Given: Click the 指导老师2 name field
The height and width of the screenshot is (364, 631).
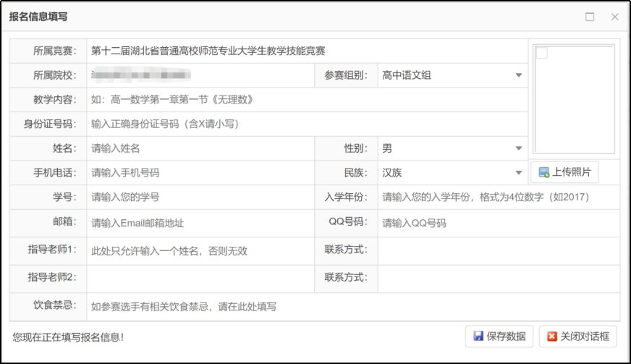Looking at the screenshot, I should point(200,278).
